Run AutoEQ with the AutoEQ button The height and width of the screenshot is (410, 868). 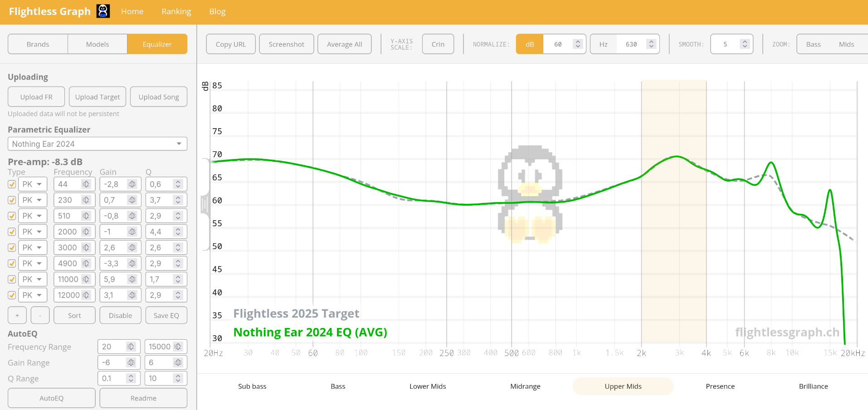51,398
